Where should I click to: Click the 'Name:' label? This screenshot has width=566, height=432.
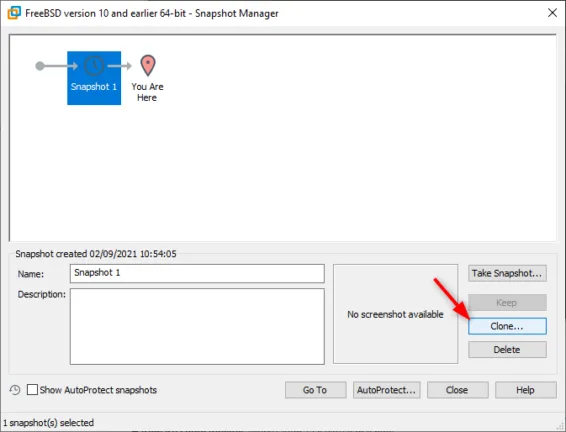[x=31, y=274]
